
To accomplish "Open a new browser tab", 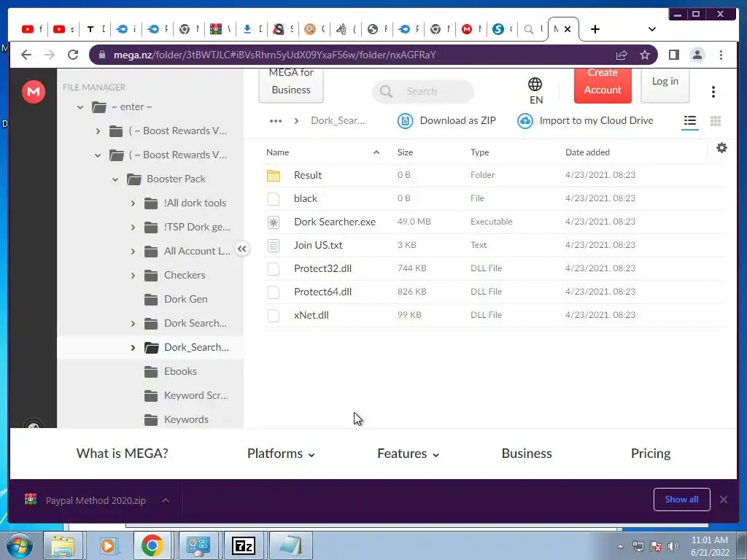I will tap(595, 29).
